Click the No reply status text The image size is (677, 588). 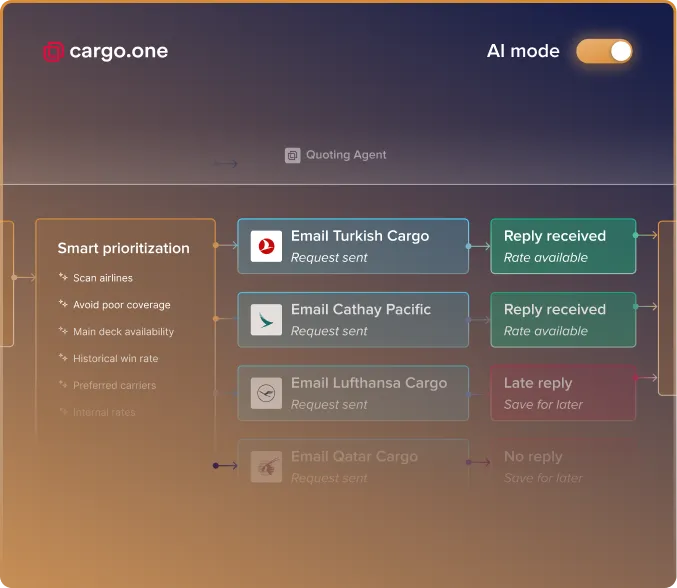(533, 456)
